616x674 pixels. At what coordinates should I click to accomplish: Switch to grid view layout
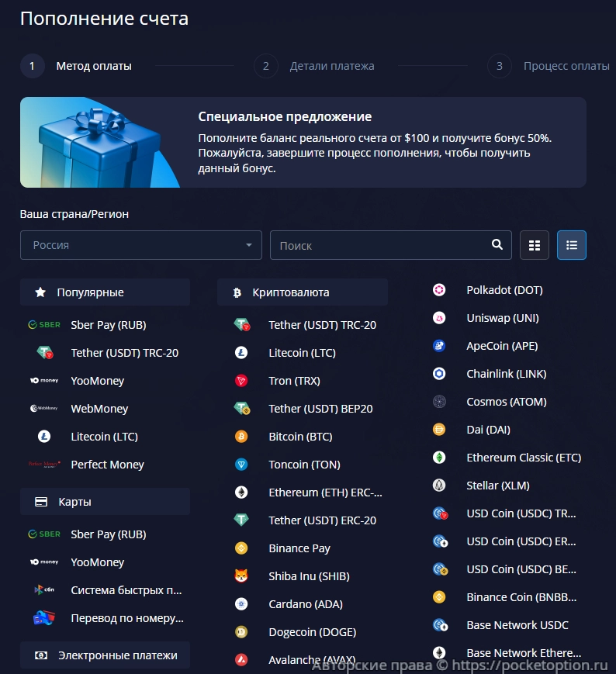pos(535,245)
